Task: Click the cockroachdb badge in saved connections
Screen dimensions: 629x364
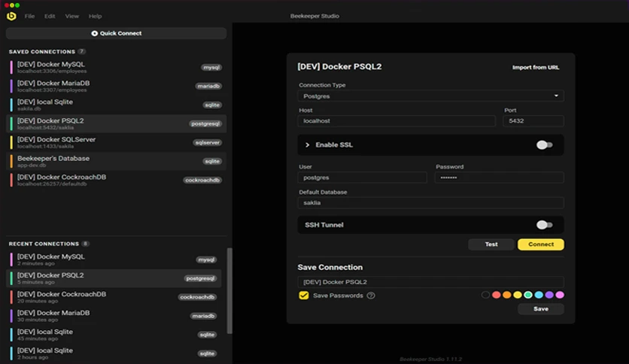Action: [x=202, y=180]
